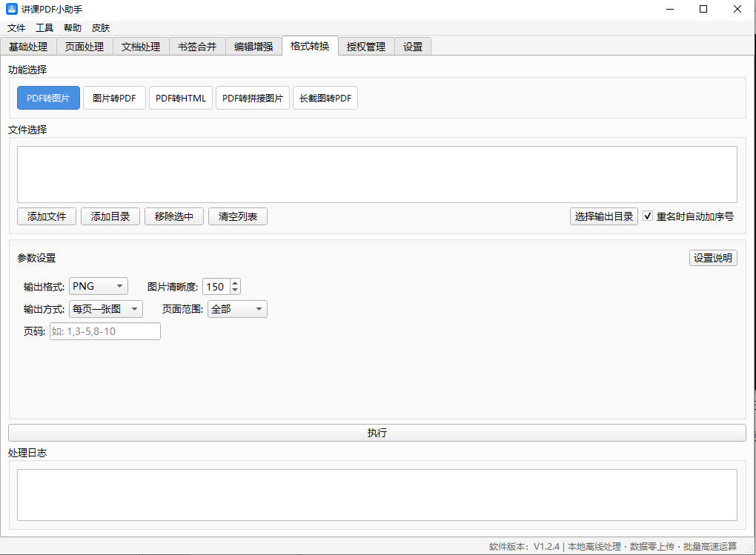Image resolution: width=756 pixels, height=555 pixels.
Task: Click inside the 处理日志 log box
Action: point(377,495)
